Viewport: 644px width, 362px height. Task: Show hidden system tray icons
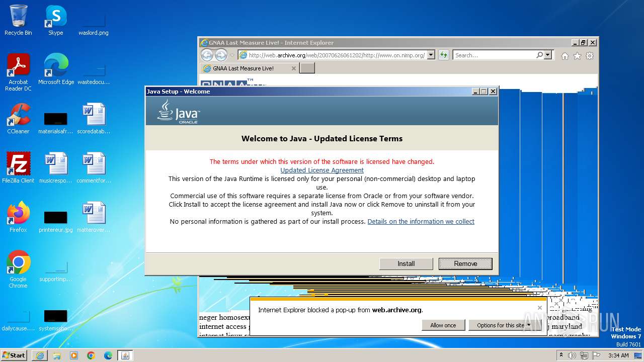(x=561, y=355)
